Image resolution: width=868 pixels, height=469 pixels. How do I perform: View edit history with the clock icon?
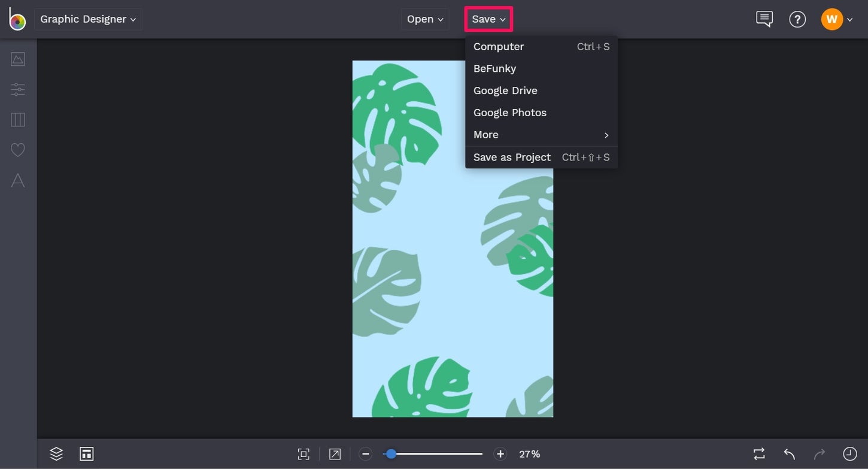tap(851, 453)
